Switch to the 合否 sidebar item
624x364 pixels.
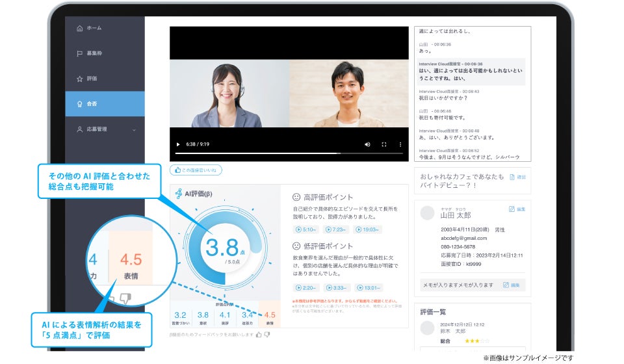(x=105, y=104)
